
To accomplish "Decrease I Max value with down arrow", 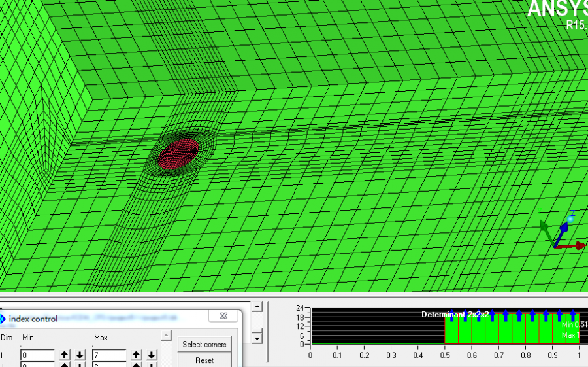I will 151,355.
